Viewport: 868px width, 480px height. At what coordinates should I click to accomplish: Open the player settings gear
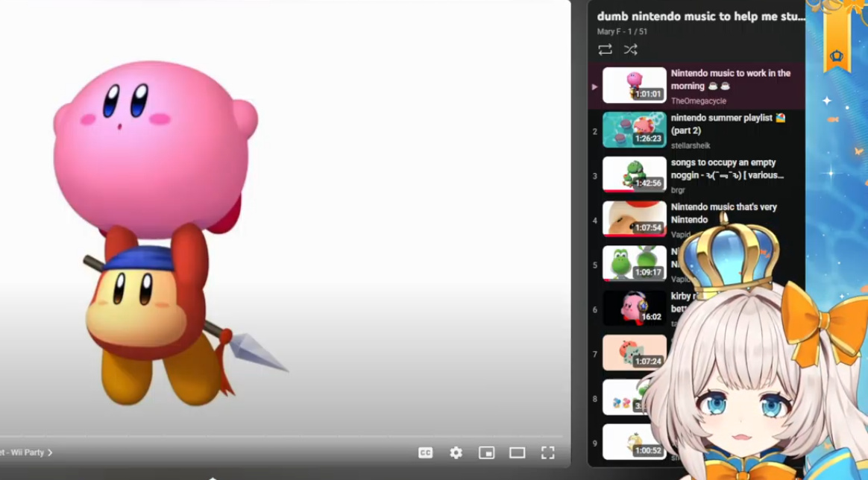point(456,453)
